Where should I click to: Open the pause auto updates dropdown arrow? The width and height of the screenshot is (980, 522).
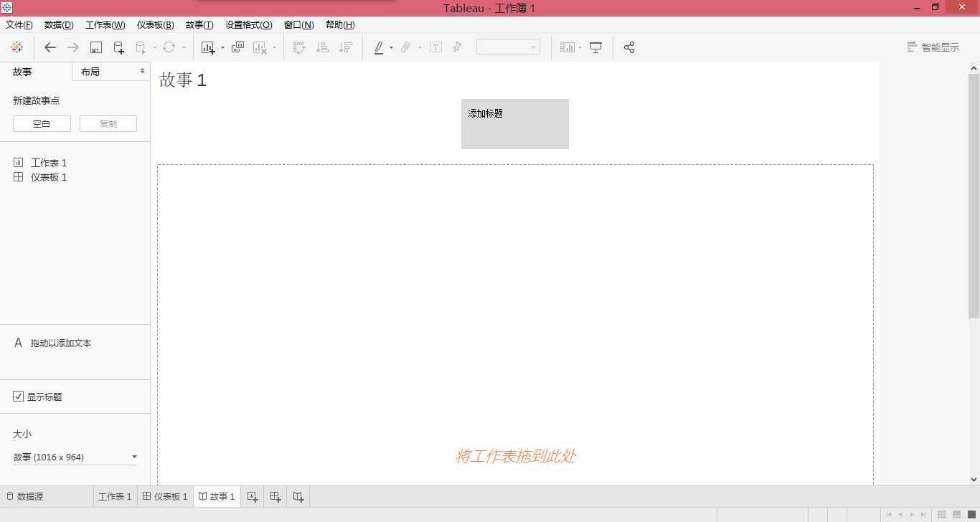(155, 48)
